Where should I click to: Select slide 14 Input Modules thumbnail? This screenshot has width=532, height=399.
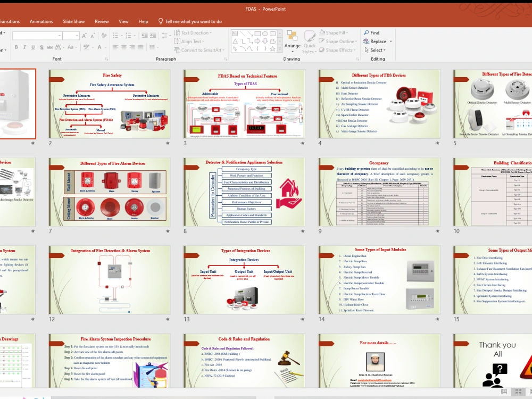[x=379, y=280]
